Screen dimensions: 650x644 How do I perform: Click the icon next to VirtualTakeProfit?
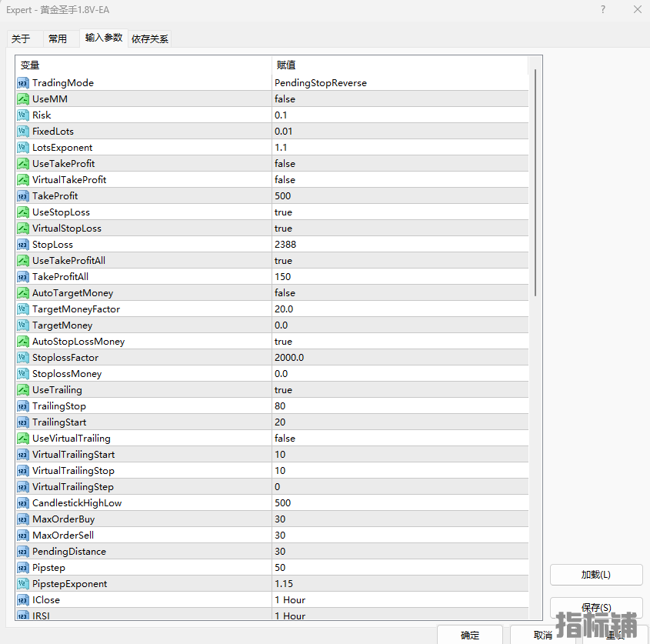(23, 180)
